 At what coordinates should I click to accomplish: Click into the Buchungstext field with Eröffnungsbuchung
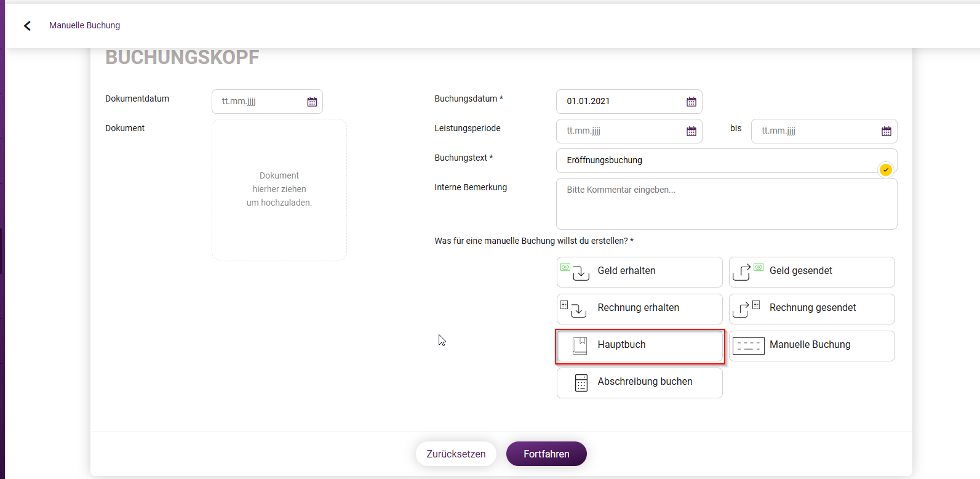point(727,161)
